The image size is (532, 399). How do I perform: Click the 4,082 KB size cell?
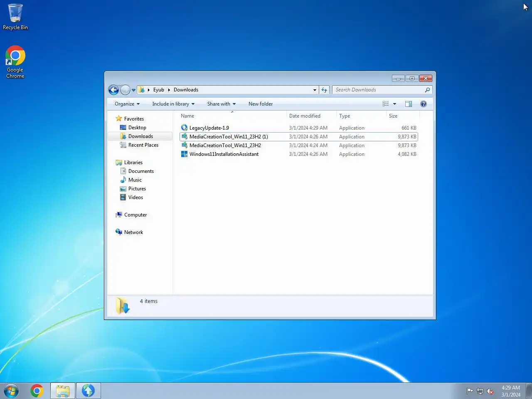[x=407, y=154]
